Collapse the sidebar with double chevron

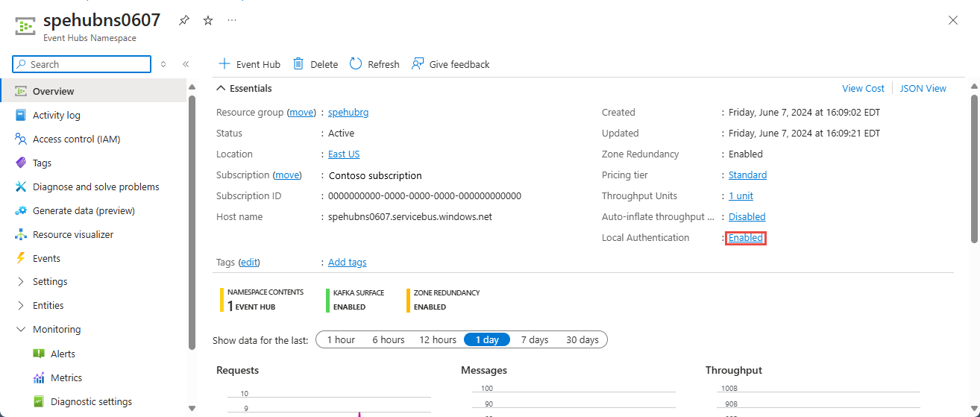[x=186, y=65]
